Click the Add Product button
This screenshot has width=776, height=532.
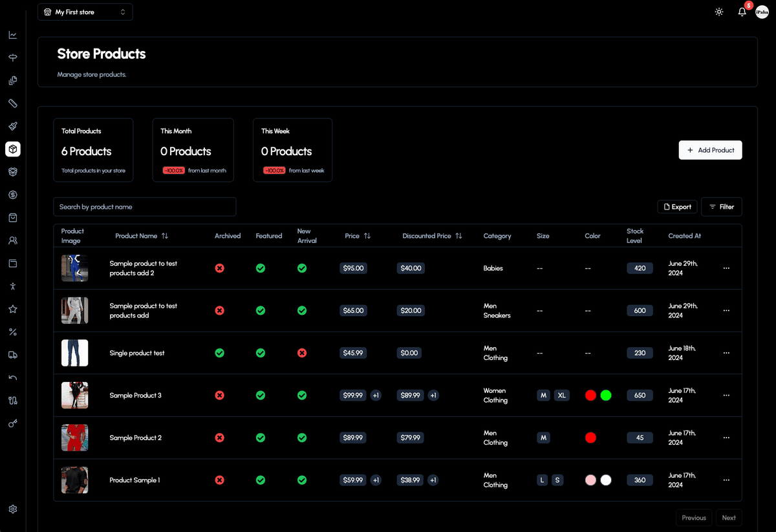click(x=710, y=150)
